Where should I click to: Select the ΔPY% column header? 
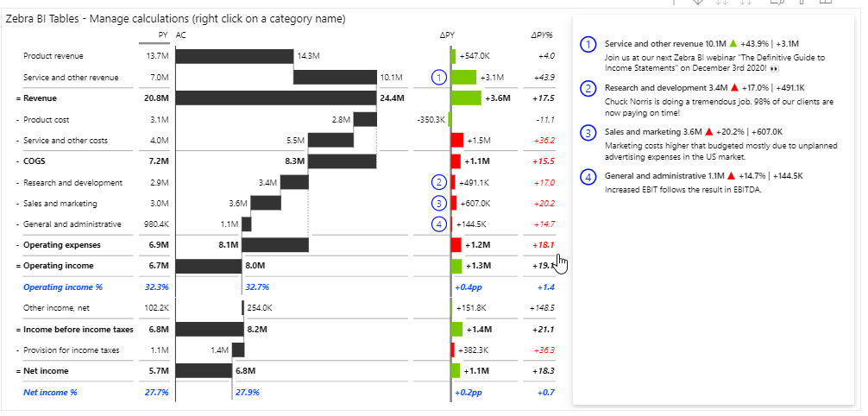pos(542,35)
